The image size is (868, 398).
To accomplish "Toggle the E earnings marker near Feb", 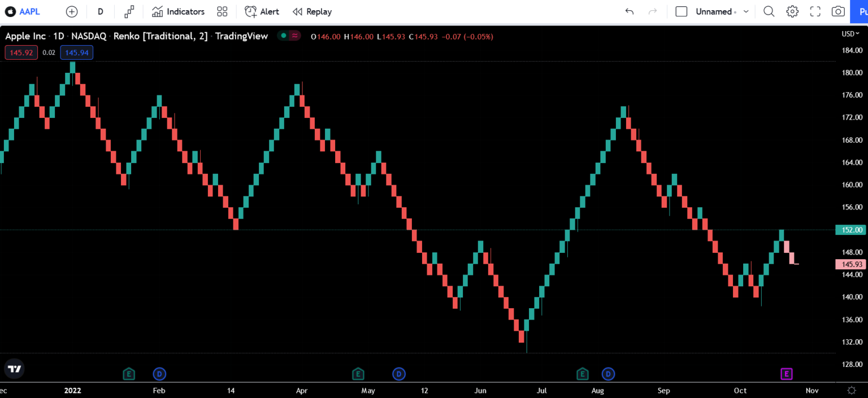I will [129, 374].
